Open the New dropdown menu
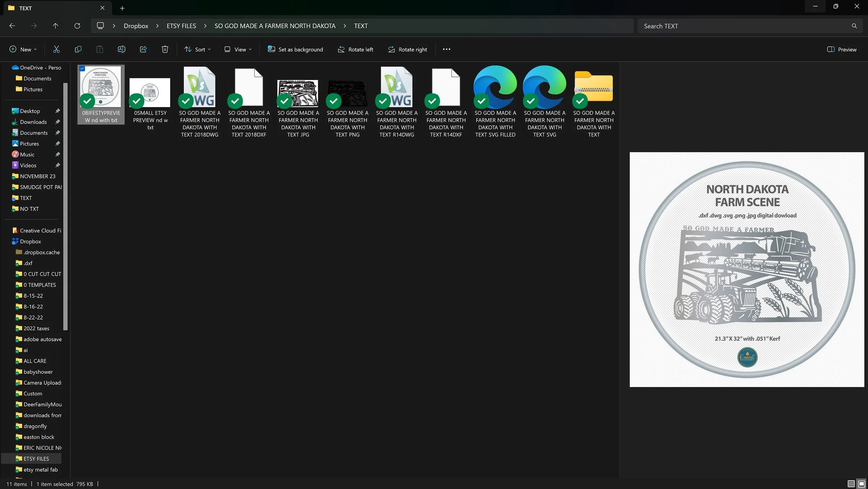The height and width of the screenshot is (489, 868). (23, 49)
